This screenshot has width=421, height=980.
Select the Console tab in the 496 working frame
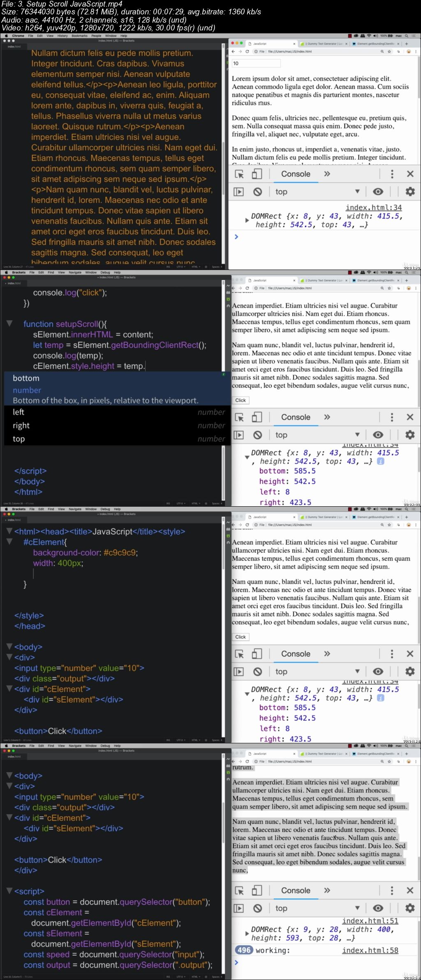click(x=296, y=890)
